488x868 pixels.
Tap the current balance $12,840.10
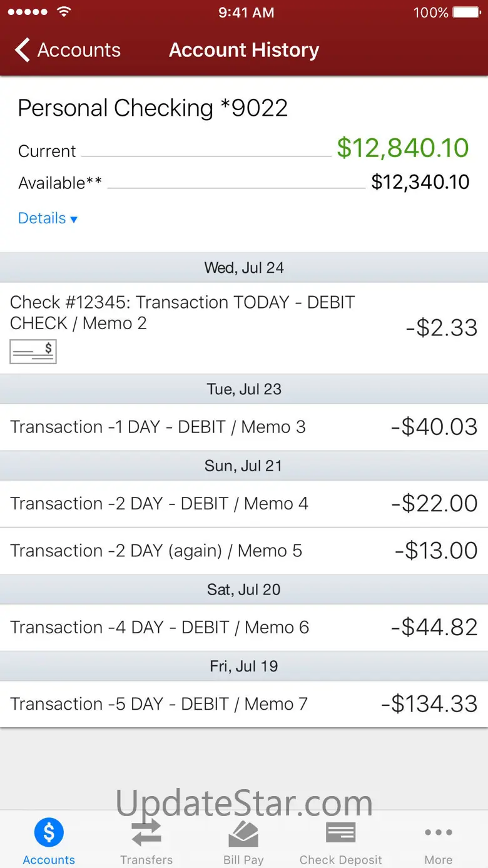[403, 148]
